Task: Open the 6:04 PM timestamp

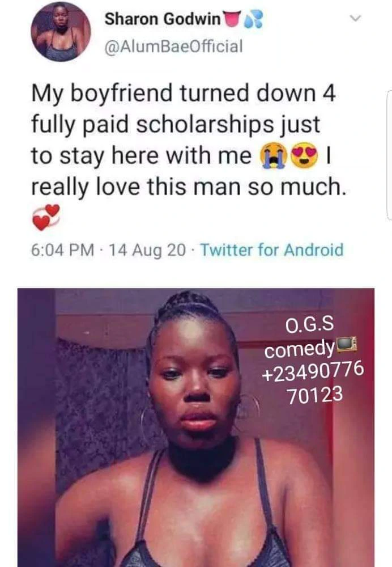Action: point(62,250)
